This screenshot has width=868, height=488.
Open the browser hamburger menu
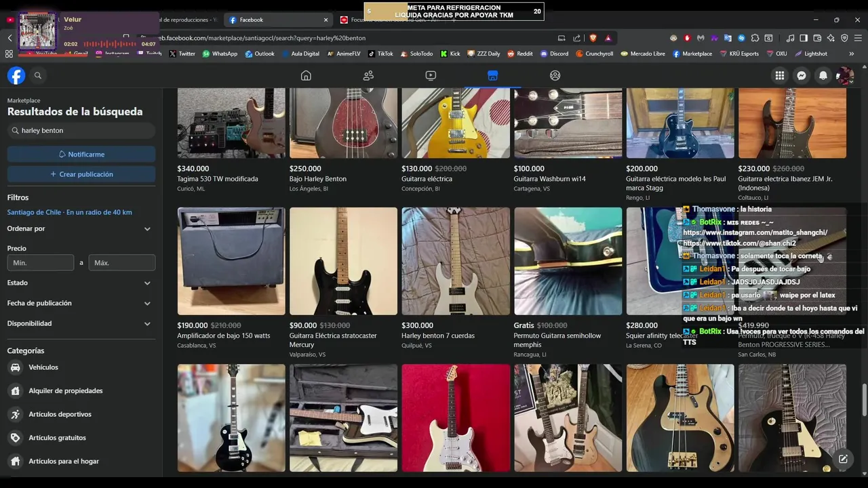click(x=858, y=38)
